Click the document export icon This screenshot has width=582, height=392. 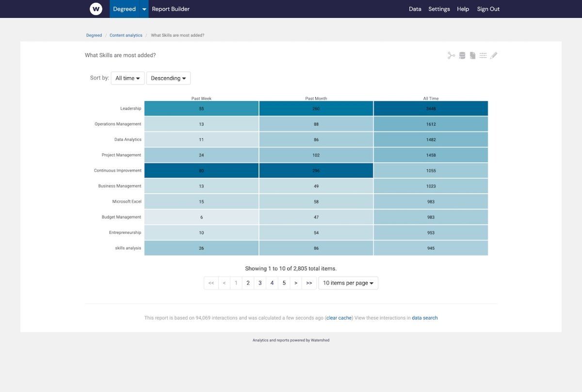tap(472, 55)
